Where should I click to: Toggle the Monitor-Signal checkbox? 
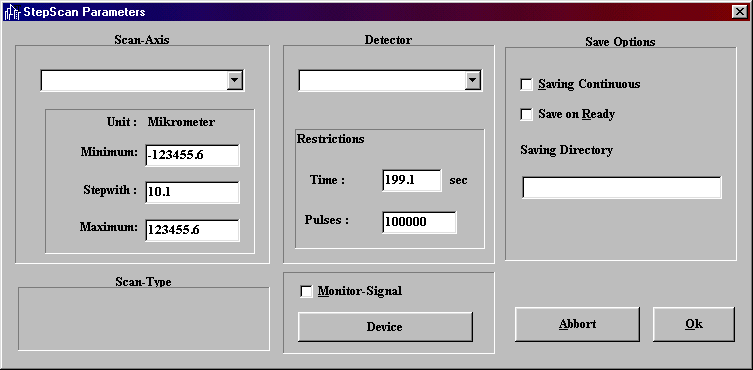point(306,291)
